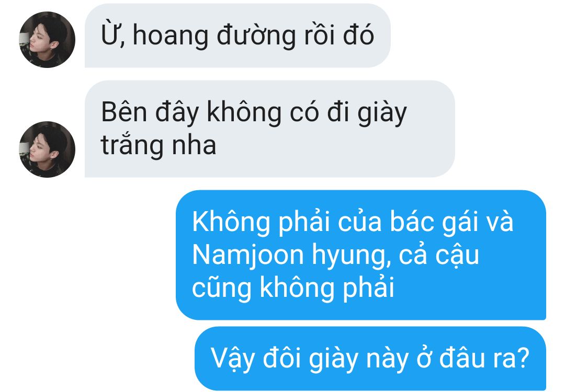Click the words "Namjoon hyung" in blue bubble
Image resolution: width=565 pixels, height=392 pixels.
point(291,256)
